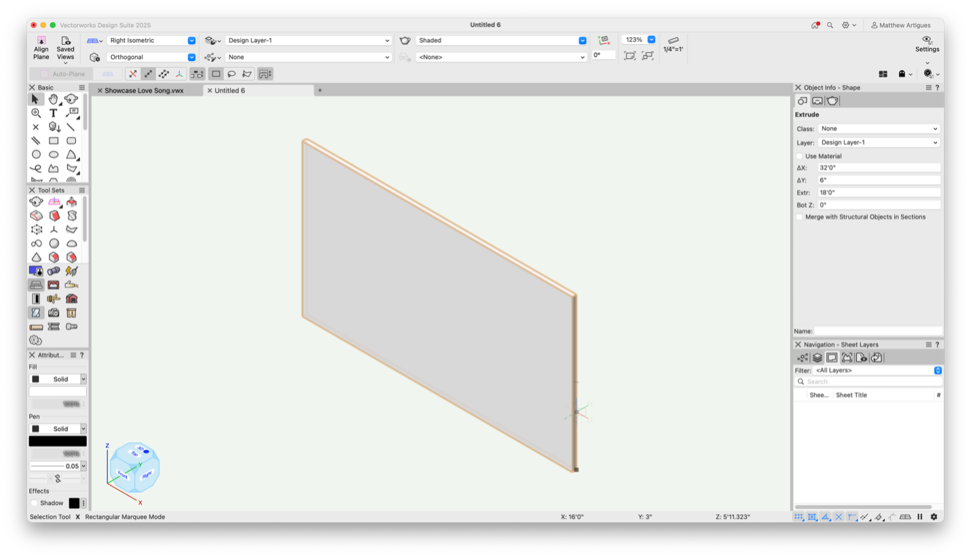Choose the Flyover tool
Screen dimensions: 971x560
coord(71,99)
